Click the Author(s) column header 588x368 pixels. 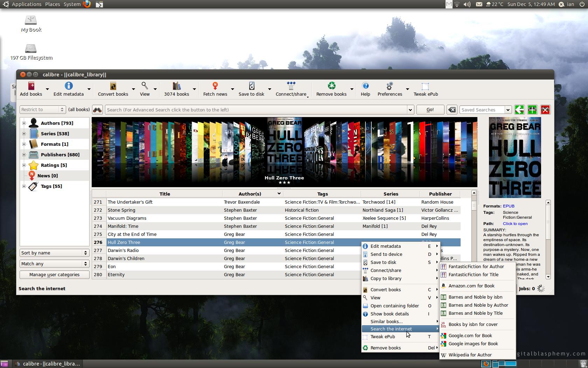click(253, 194)
